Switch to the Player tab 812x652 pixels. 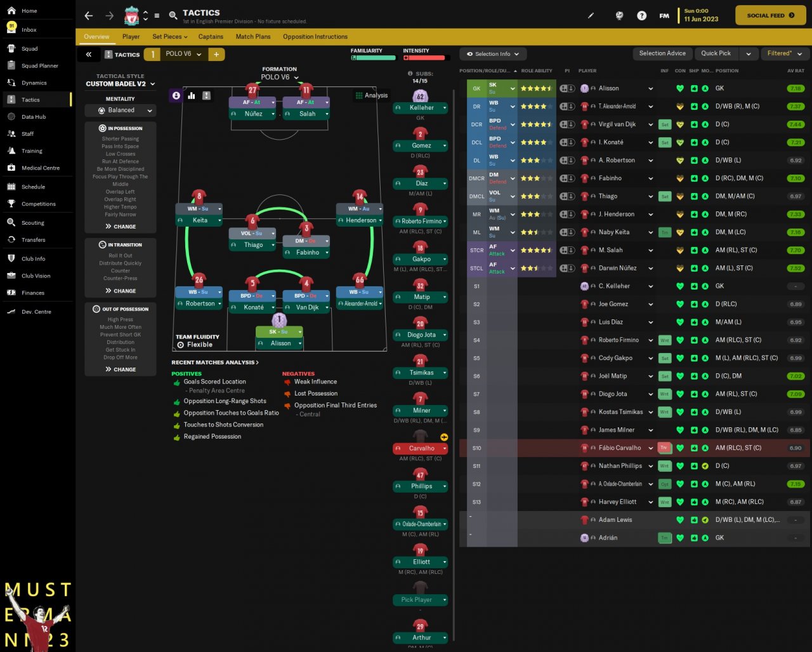(x=131, y=37)
